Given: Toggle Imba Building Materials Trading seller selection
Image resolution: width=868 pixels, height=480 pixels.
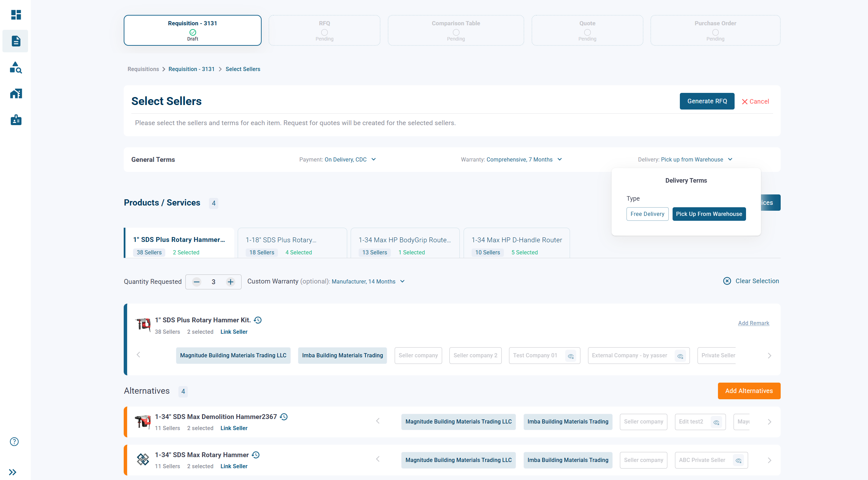Looking at the screenshot, I should click(x=342, y=355).
